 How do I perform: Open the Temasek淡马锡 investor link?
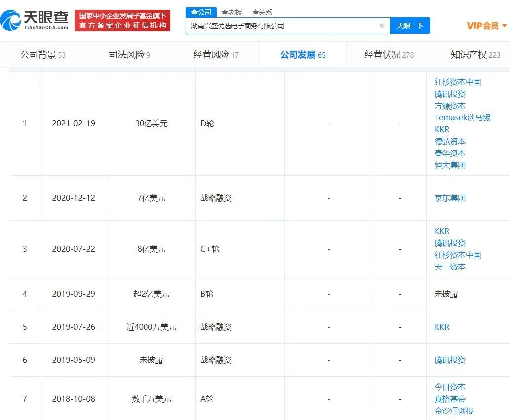pos(462,117)
